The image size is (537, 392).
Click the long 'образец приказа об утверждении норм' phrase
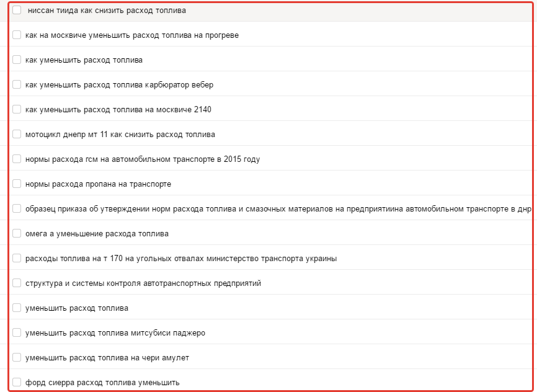[278, 209]
